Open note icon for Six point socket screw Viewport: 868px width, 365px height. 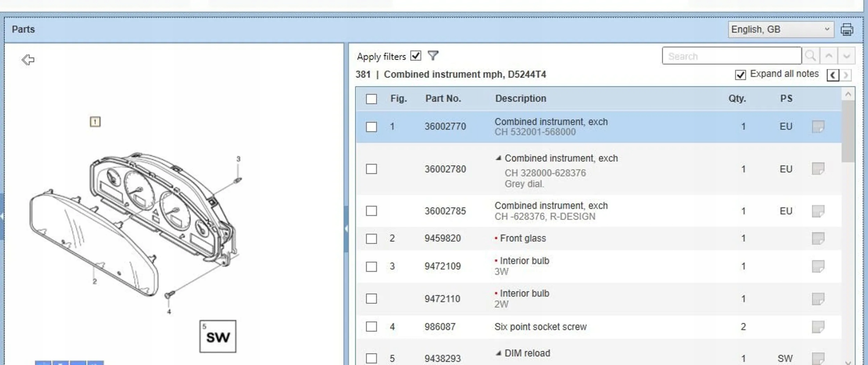(818, 327)
